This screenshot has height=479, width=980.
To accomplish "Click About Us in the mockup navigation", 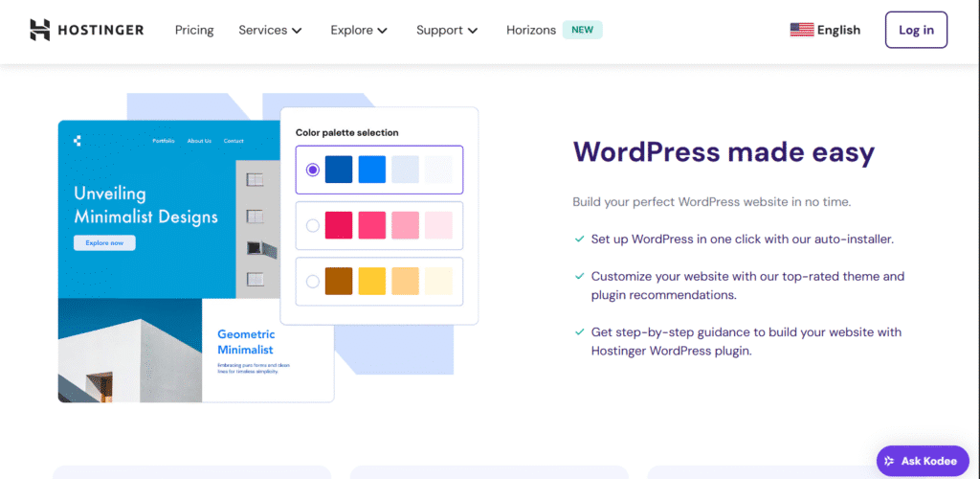I will pyautogui.click(x=199, y=142).
